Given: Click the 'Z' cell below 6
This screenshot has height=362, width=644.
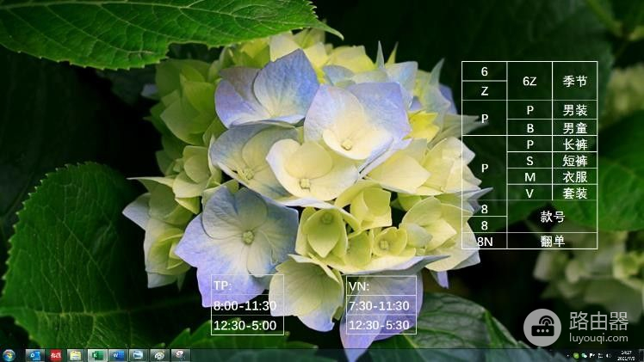Looking at the screenshot, I should click(485, 90).
